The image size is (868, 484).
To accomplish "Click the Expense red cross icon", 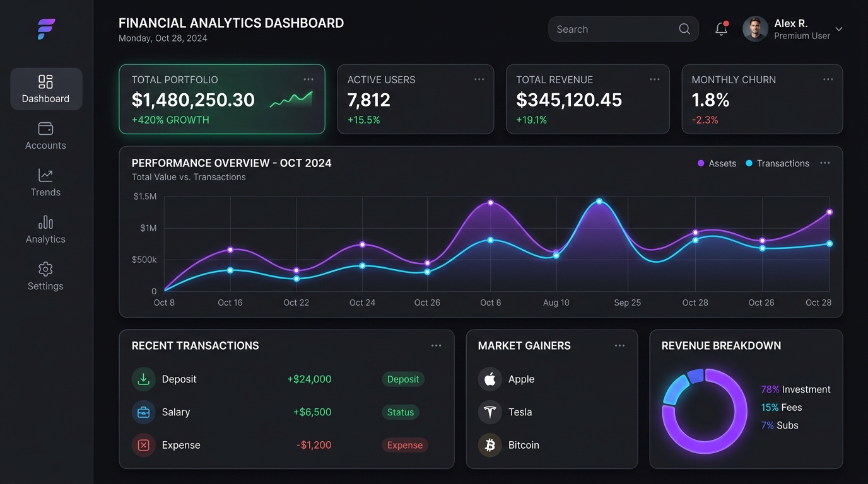I will [143, 445].
